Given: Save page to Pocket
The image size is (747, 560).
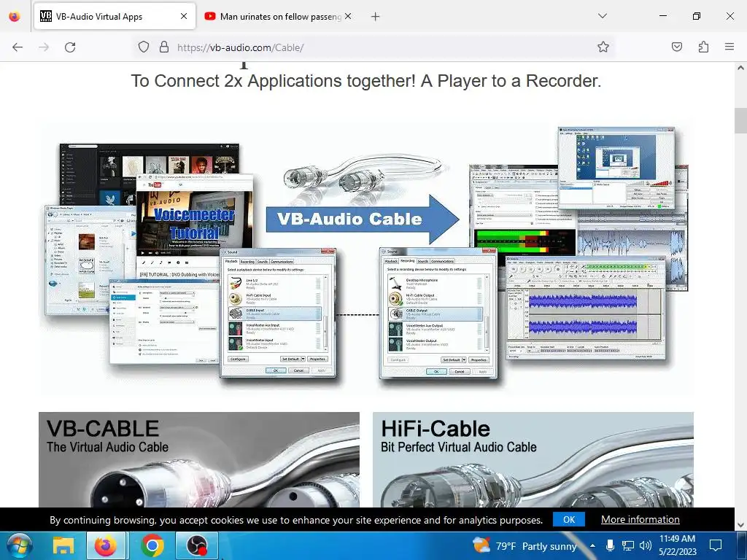Looking at the screenshot, I should (676, 47).
